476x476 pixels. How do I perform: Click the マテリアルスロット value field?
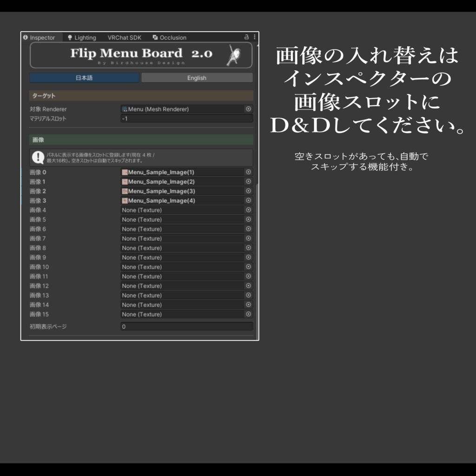coord(187,119)
